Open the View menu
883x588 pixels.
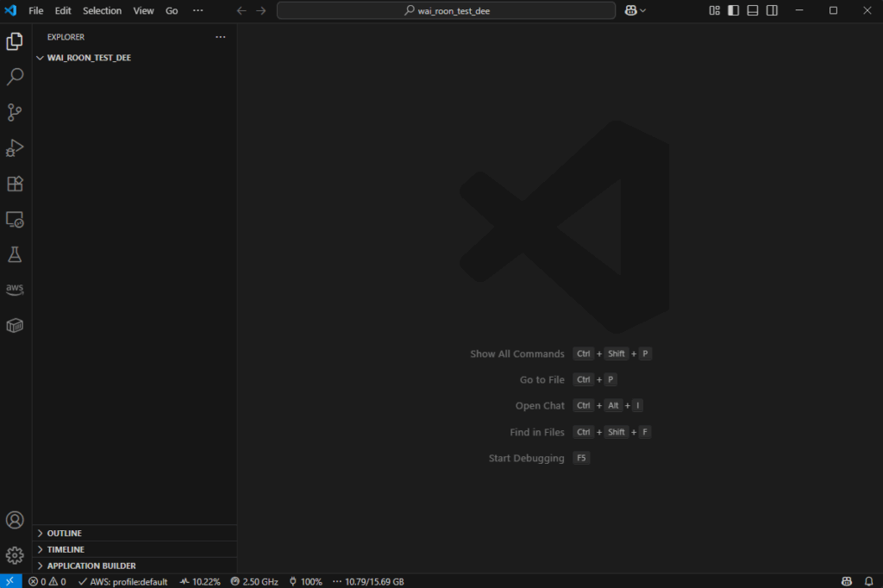coord(144,10)
